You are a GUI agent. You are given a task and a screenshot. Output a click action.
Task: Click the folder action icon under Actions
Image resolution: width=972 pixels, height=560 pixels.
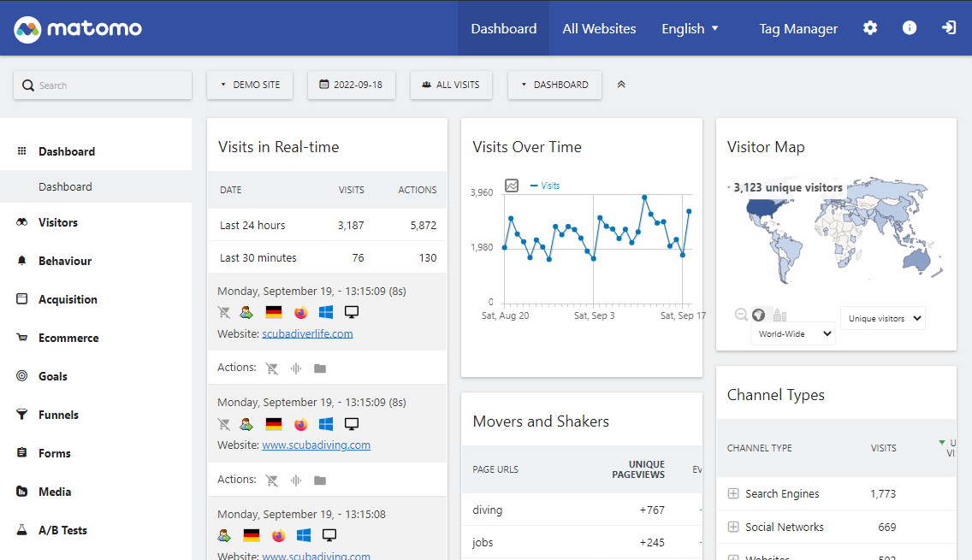point(320,369)
